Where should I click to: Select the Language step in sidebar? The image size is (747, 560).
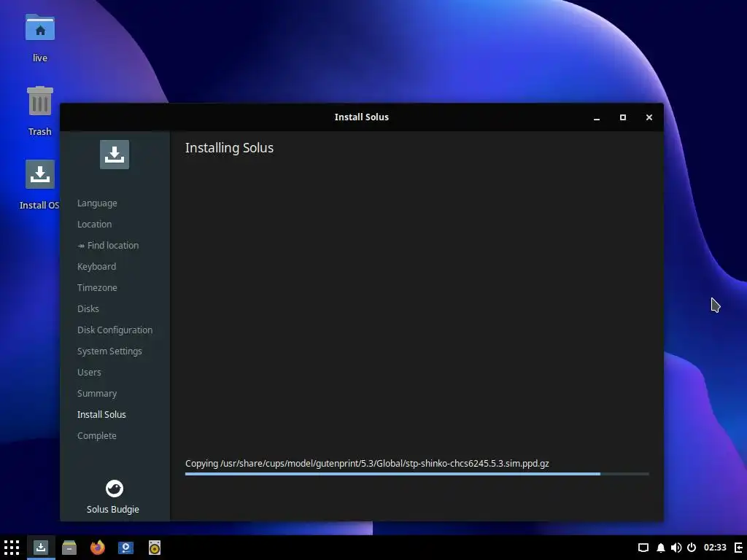(x=97, y=203)
